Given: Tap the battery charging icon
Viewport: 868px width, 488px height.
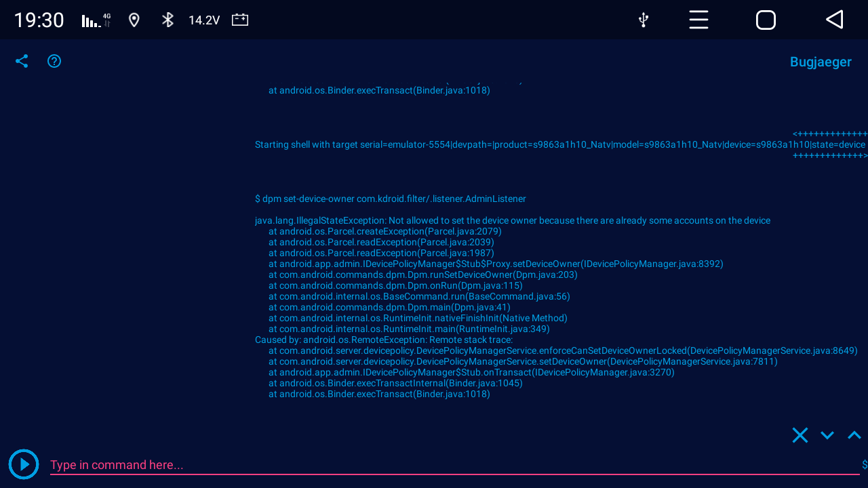Looking at the screenshot, I should click(239, 20).
